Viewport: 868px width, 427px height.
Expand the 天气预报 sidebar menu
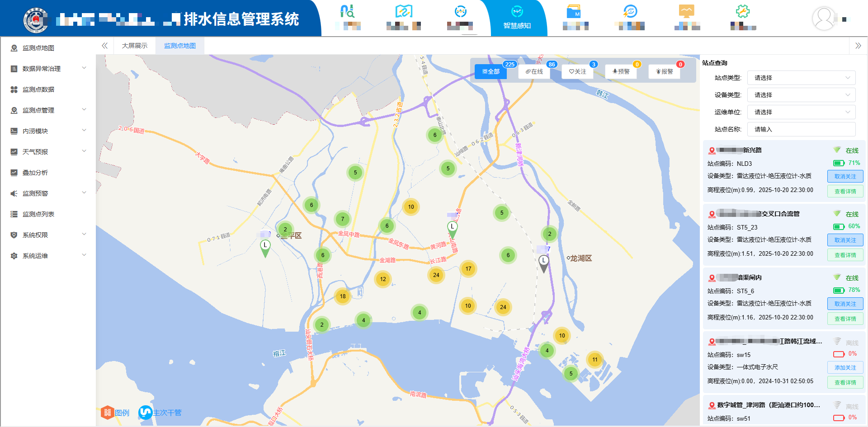pos(48,152)
